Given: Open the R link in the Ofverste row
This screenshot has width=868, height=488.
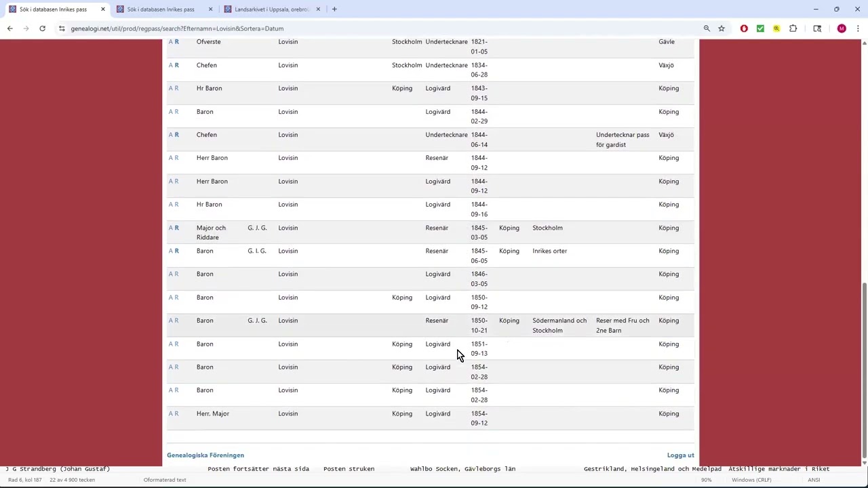Looking at the screenshot, I should tap(177, 42).
